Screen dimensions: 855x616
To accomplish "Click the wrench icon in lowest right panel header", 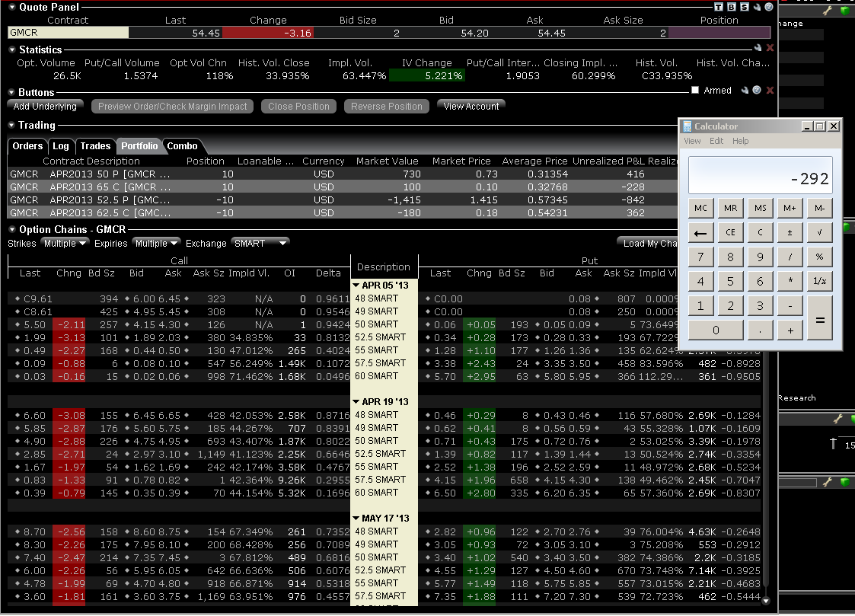I will (828, 482).
